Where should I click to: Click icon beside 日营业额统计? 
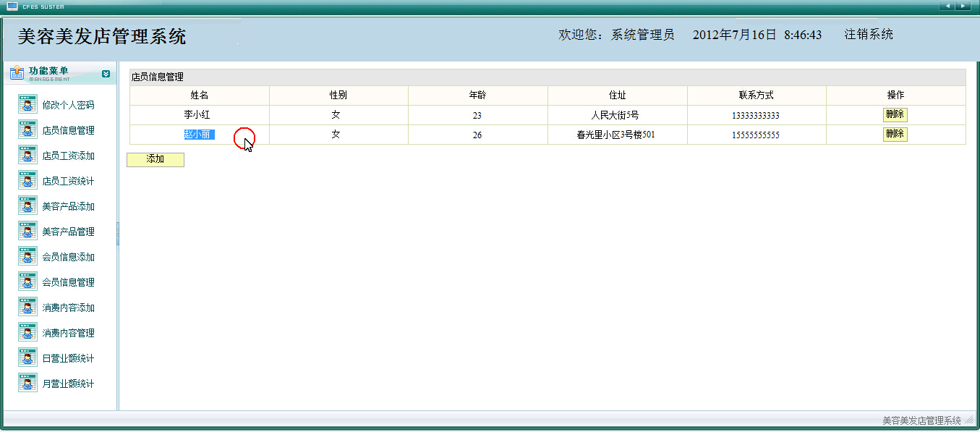pyautogui.click(x=27, y=358)
